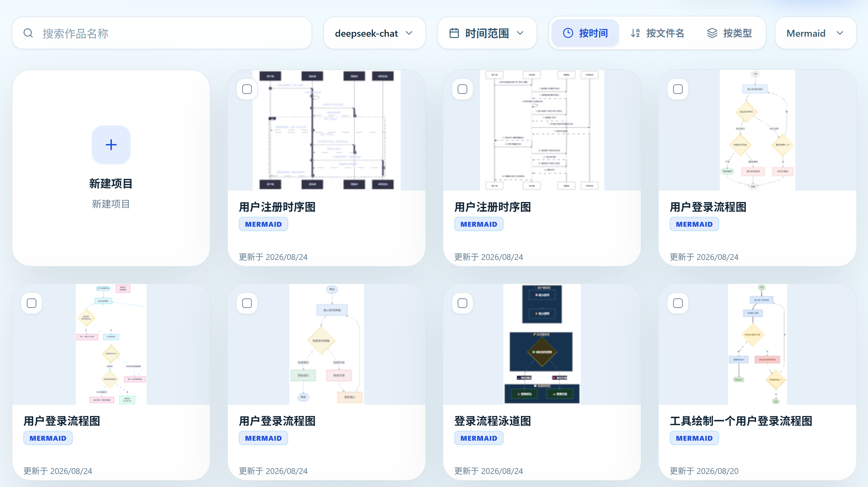
Task: Check the top-row 用户登录流程图 card checkbox
Action: coord(678,89)
